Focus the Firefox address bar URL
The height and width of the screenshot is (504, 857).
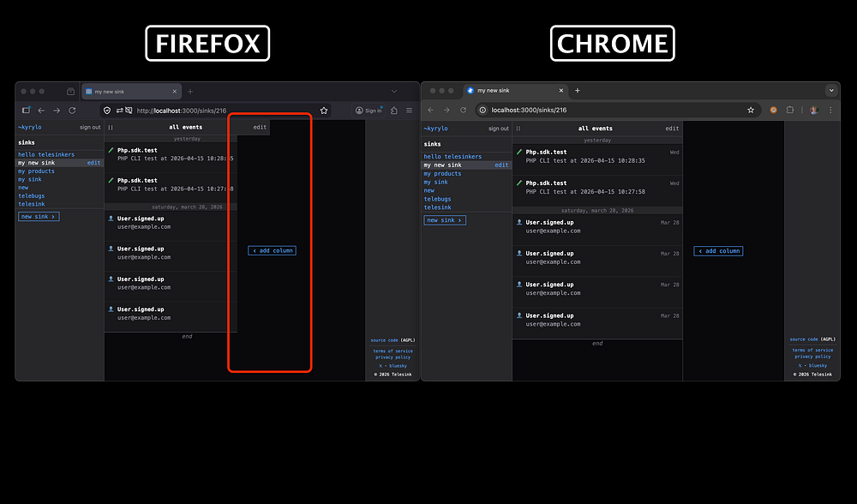pyautogui.click(x=182, y=111)
